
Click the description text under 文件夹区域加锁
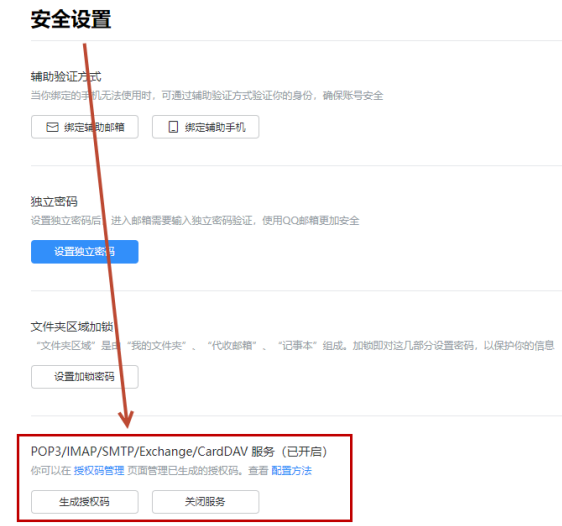pyautogui.click(x=295, y=345)
